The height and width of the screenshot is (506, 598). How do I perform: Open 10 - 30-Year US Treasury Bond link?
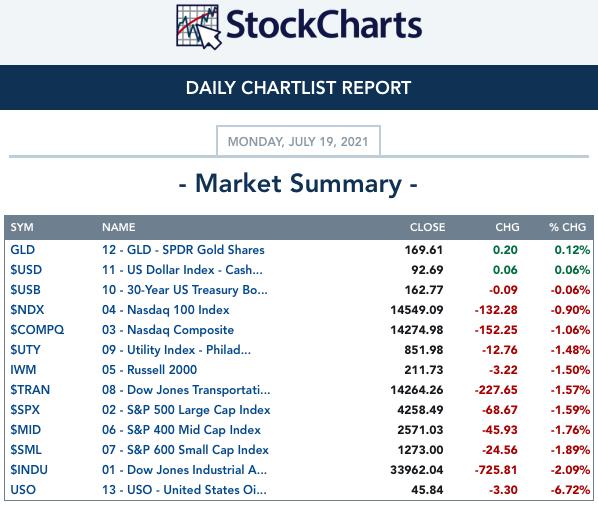click(185, 290)
